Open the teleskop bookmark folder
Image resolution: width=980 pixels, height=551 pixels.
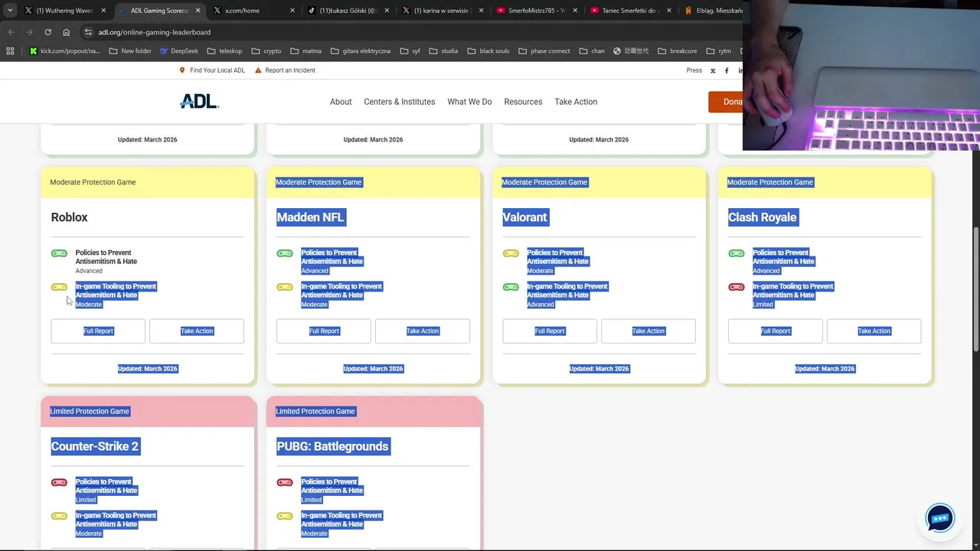point(224,51)
